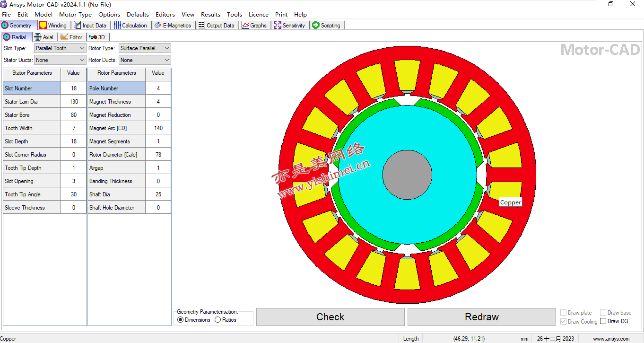
Task: Select the Dimensions radio button
Action: click(180, 320)
